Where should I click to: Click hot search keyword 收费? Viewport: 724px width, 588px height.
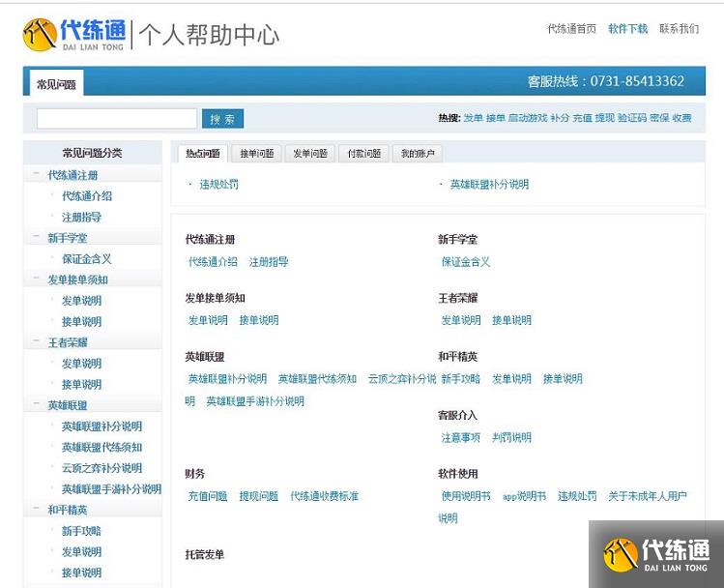pyautogui.click(x=682, y=118)
